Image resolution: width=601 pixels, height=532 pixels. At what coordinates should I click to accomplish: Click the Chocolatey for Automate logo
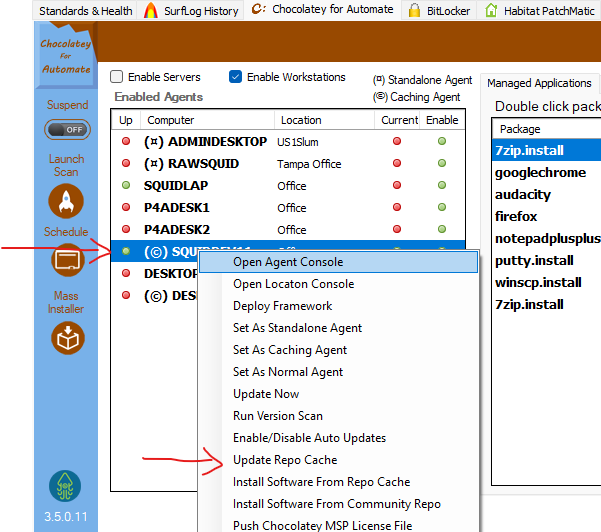[x=66, y=56]
